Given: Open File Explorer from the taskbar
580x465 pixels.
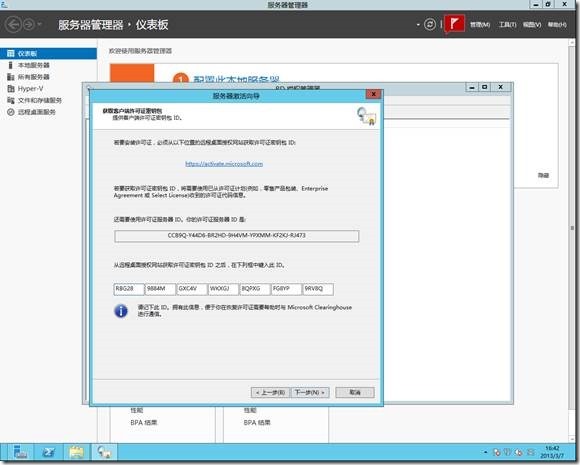Looking at the screenshot, I should (77, 452).
